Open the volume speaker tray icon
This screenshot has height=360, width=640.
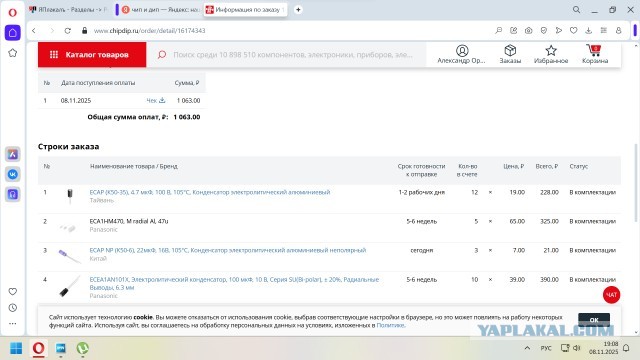[x=577, y=348]
